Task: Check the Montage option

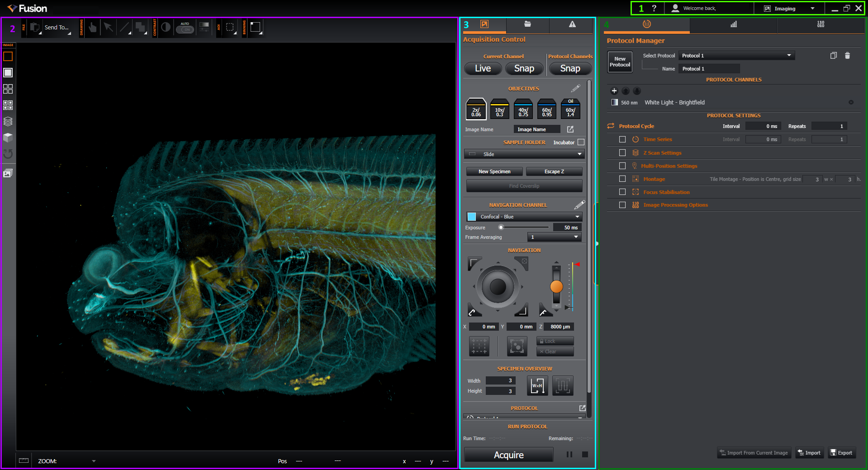Action: 622,179
